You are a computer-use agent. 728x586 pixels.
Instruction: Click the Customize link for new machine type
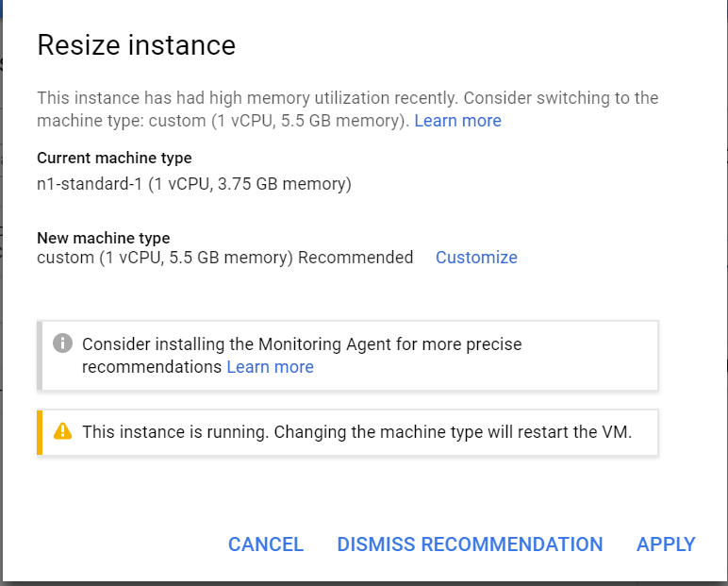pyautogui.click(x=476, y=258)
